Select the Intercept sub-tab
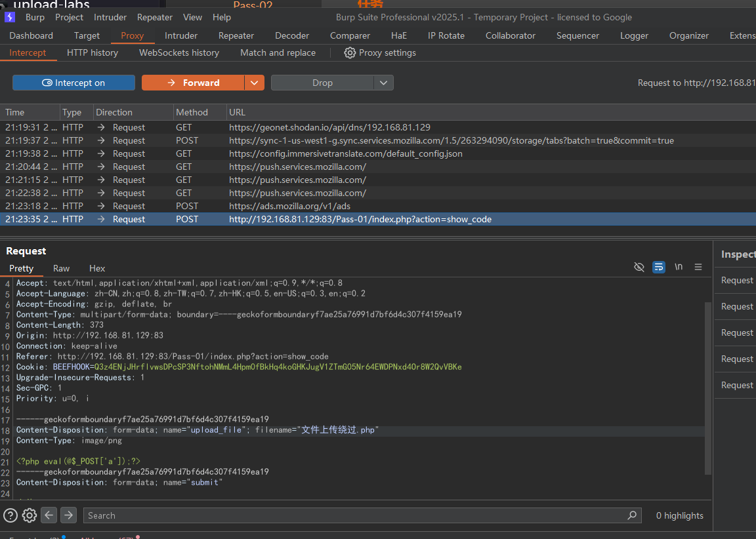 pos(28,53)
